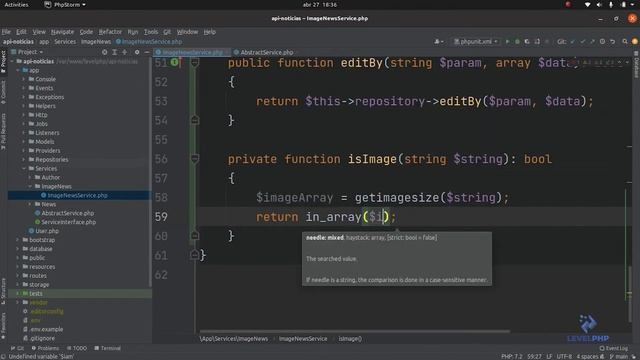Click PHP: 7.2 language level in status bar
This screenshot has width=640, height=360.
pyautogui.click(x=512, y=356)
